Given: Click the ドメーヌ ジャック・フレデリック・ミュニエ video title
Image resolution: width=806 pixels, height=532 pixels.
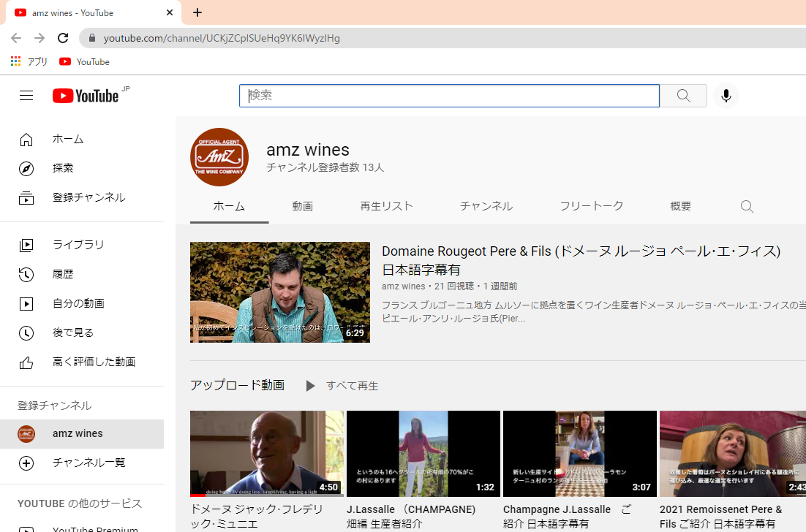Looking at the screenshot, I should (257, 517).
